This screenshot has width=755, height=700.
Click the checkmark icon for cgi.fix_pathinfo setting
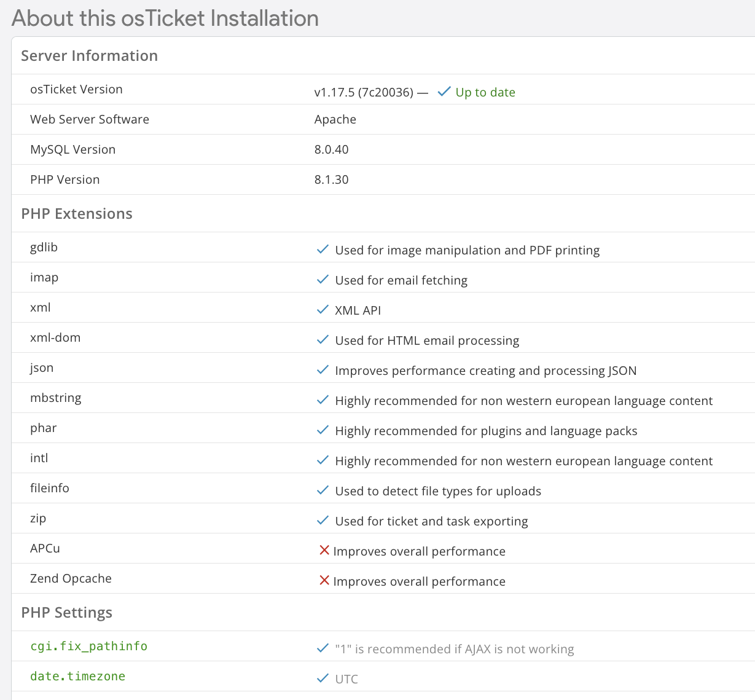tap(323, 648)
